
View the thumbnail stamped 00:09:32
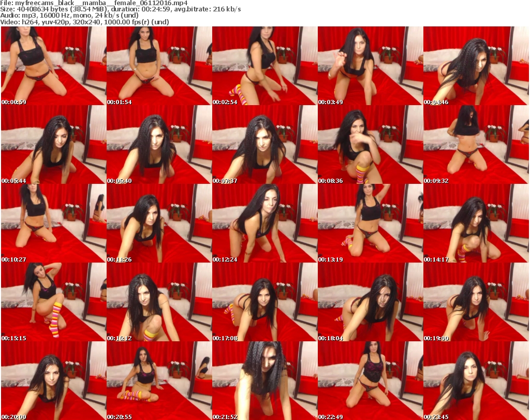(x=476, y=144)
